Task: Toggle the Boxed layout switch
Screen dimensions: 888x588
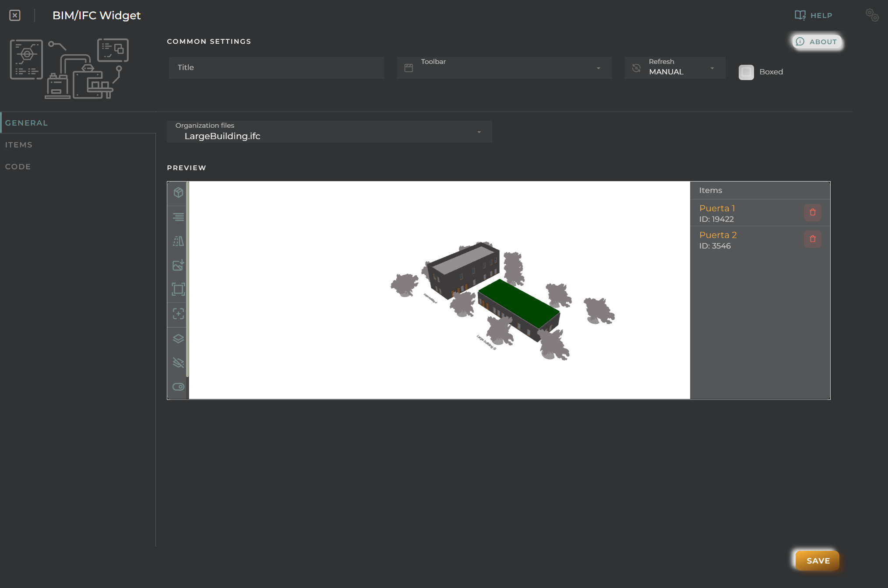Action: pyautogui.click(x=745, y=72)
